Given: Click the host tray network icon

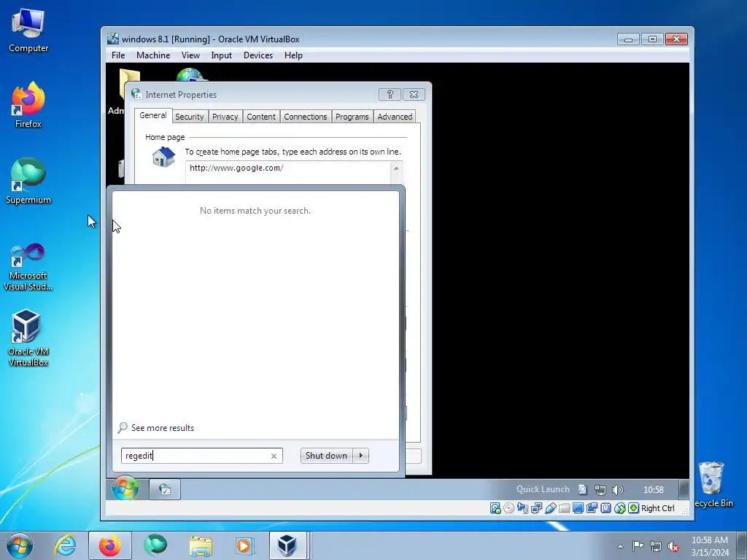Looking at the screenshot, I should click(x=656, y=546).
